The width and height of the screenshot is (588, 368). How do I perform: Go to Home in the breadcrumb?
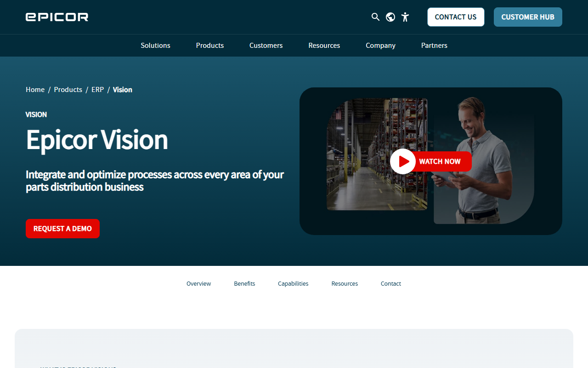pos(35,90)
